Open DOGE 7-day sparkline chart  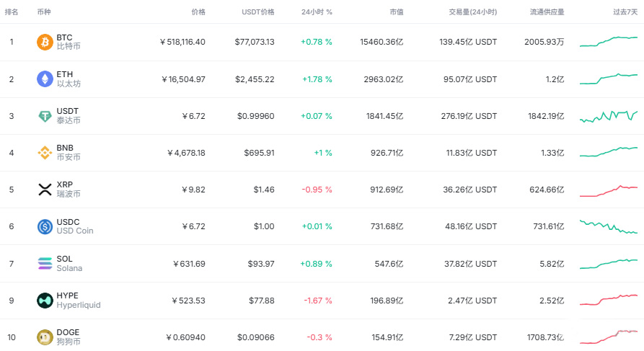pos(609,337)
